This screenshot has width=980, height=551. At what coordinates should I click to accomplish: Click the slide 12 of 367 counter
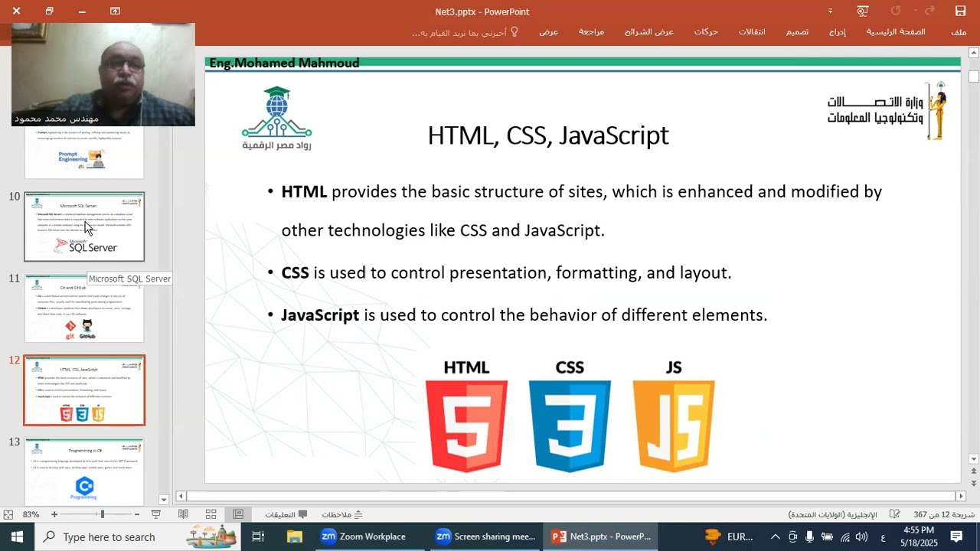(944, 514)
